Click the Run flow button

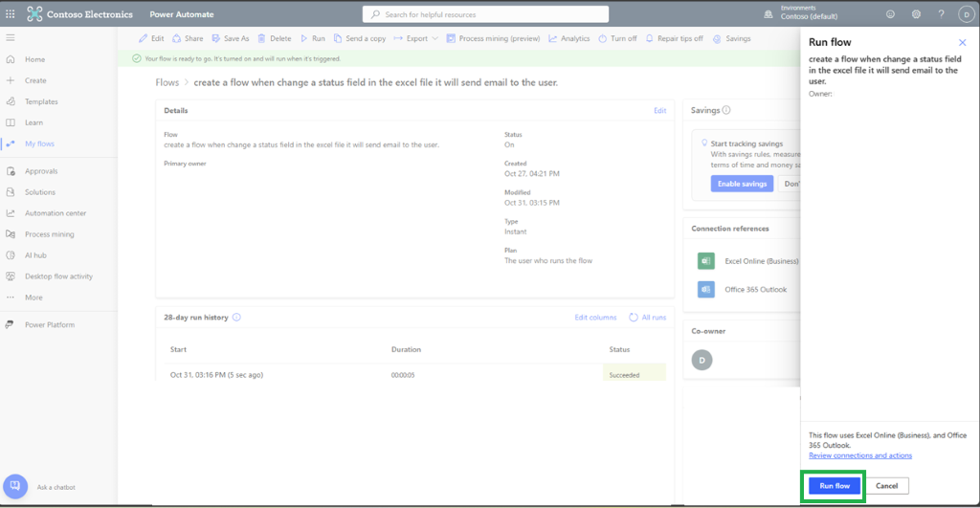[835, 485]
